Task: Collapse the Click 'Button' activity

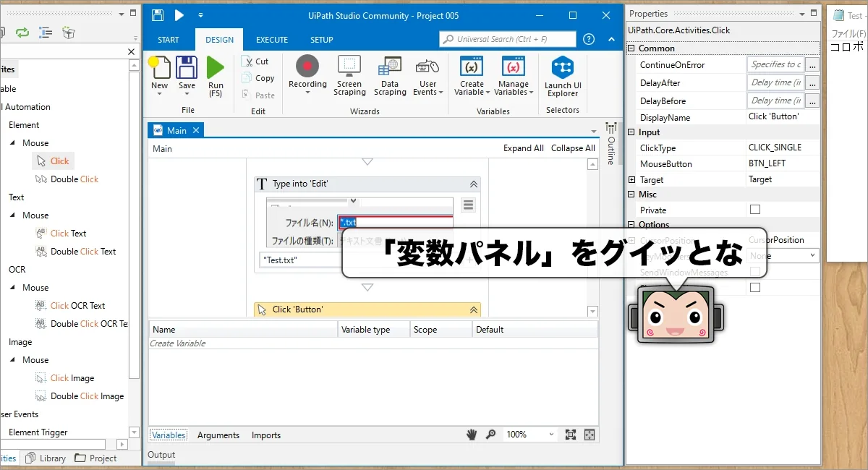Action: click(x=474, y=309)
